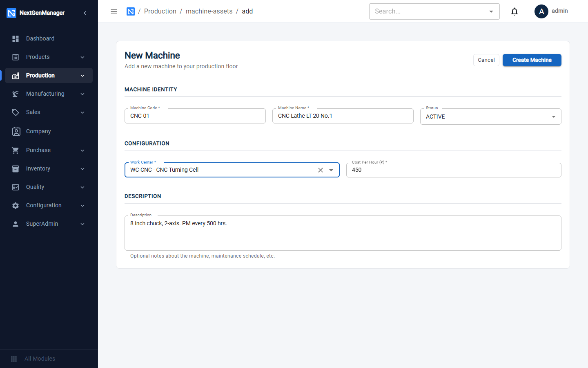
Task: Click the Inventory box icon
Action: [16, 169]
